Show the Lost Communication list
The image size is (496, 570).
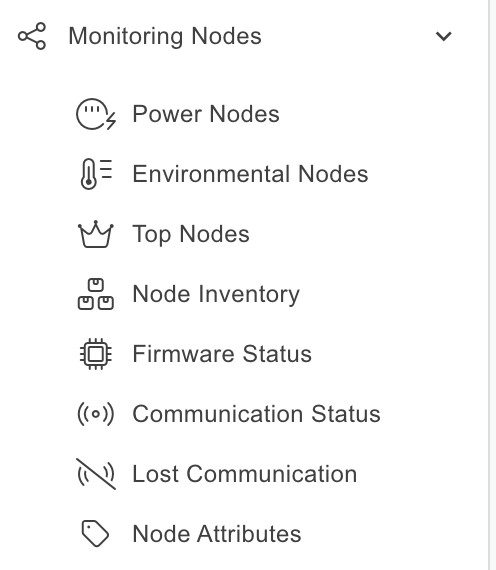(245, 474)
